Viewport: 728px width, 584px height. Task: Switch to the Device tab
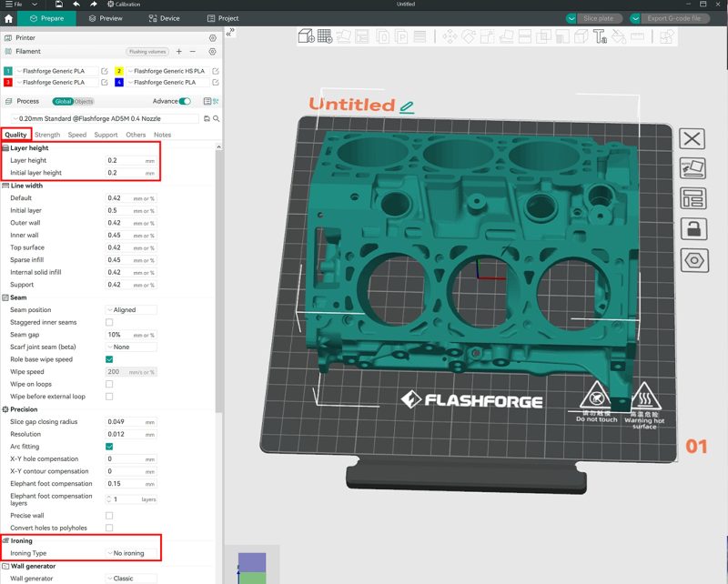(x=164, y=18)
